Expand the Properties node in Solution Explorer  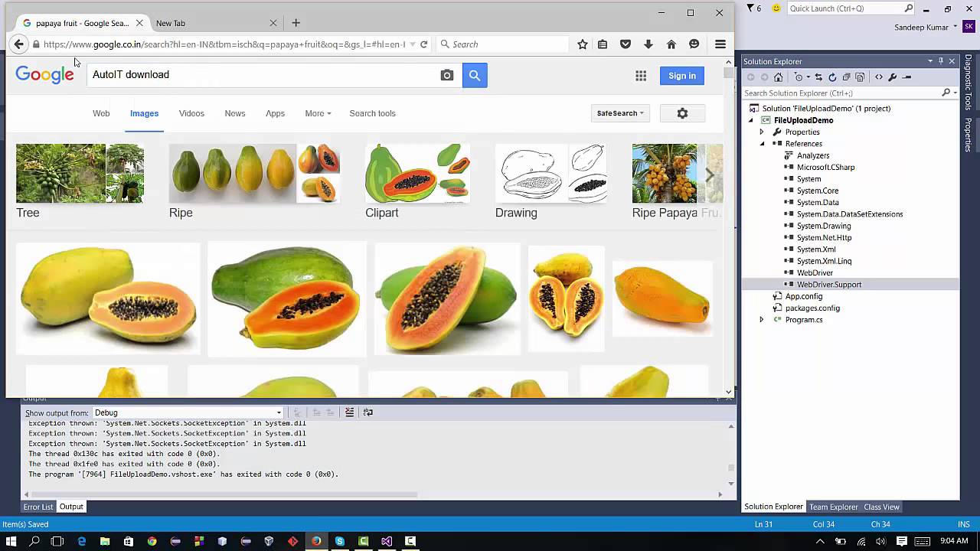pyautogui.click(x=762, y=132)
